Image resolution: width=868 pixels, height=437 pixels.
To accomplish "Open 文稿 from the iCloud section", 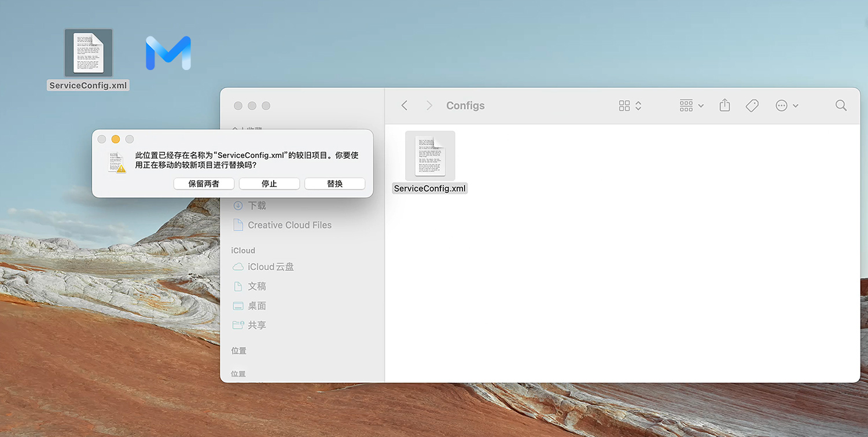I will click(258, 286).
